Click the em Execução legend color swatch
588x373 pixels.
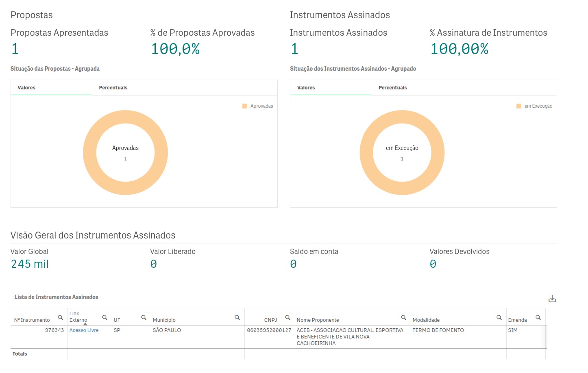pyautogui.click(x=519, y=106)
